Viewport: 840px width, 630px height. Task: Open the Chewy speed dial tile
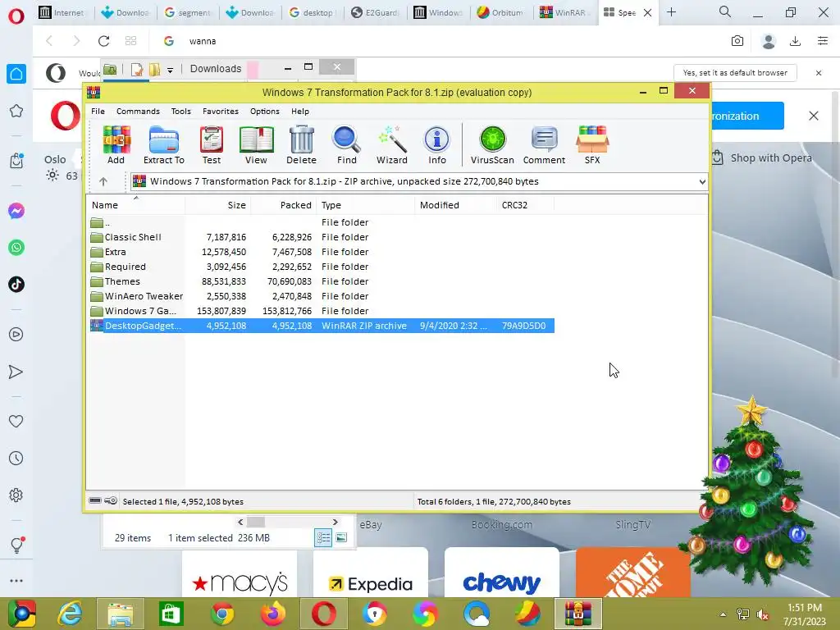[x=502, y=573]
